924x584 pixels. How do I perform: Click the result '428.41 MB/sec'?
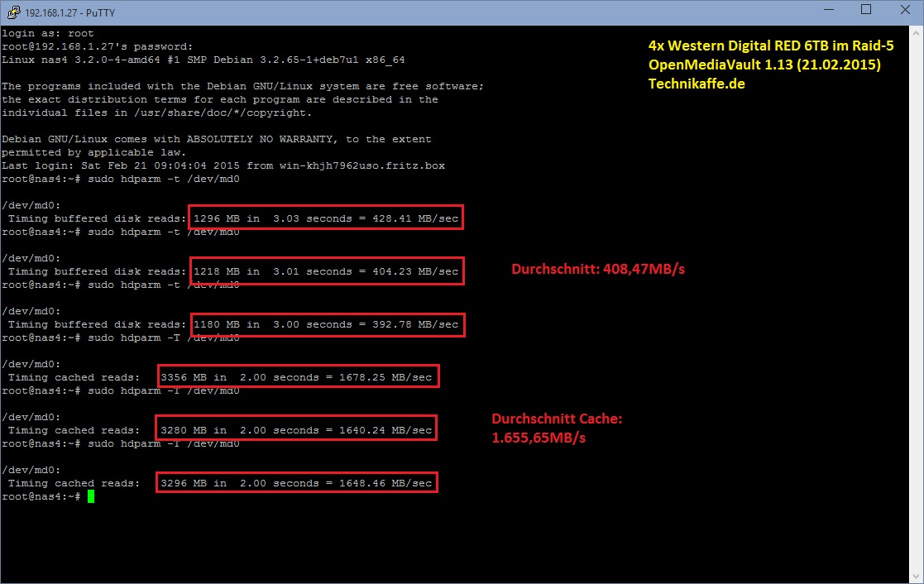(x=415, y=218)
